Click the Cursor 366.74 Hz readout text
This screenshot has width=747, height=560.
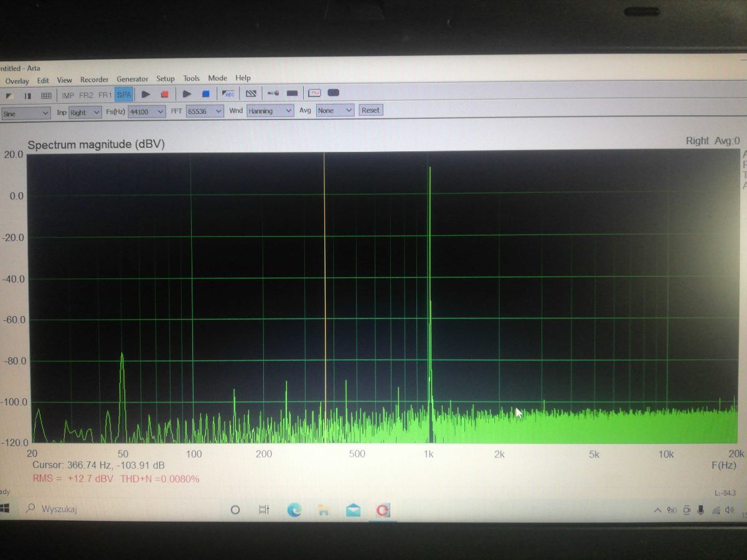click(98, 465)
